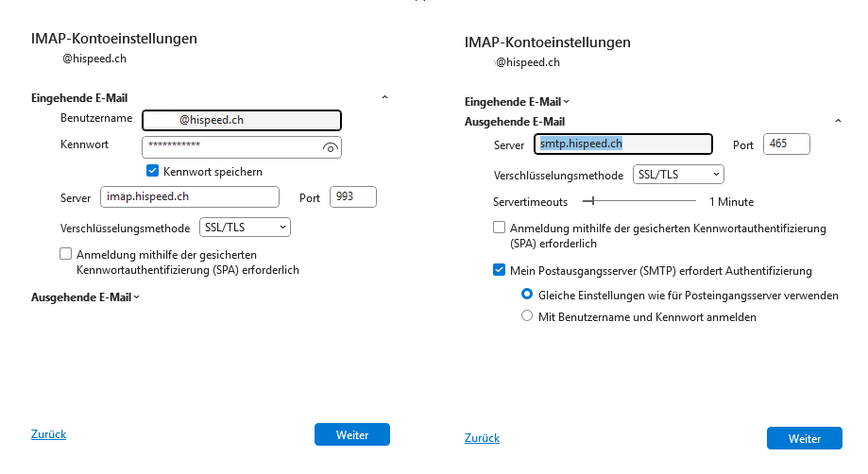The height and width of the screenshot is (474, 868).
Task: Uncheck 'Mein Postausgangsserver (SMTP) erfordert Authentifizierung'
Action: [500, 270]
